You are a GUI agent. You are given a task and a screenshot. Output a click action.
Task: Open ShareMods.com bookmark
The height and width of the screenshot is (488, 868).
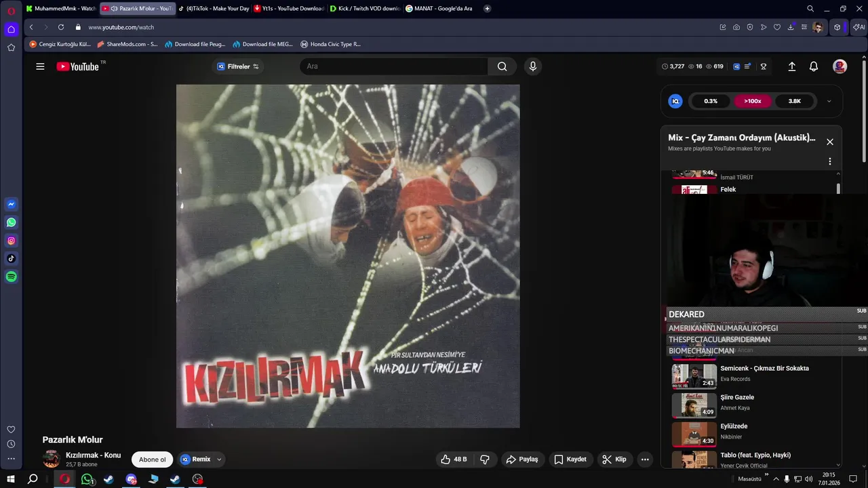coord(127,44)
